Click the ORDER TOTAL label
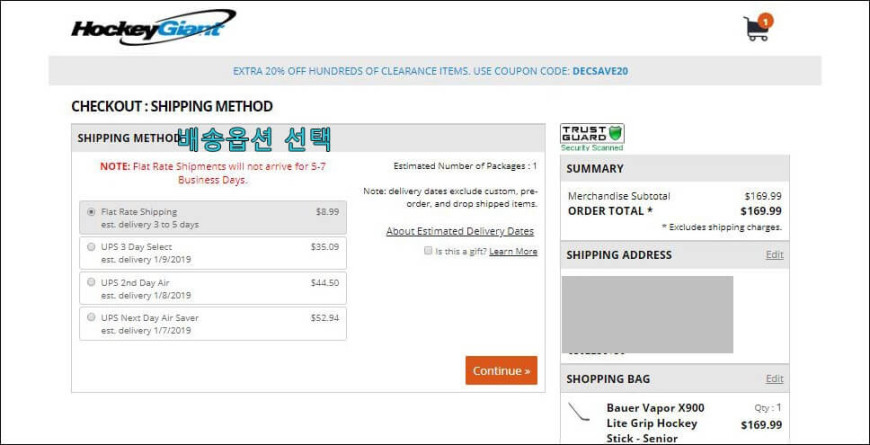The width and height of the screenshot is (870, 445). tap(610, 211)
